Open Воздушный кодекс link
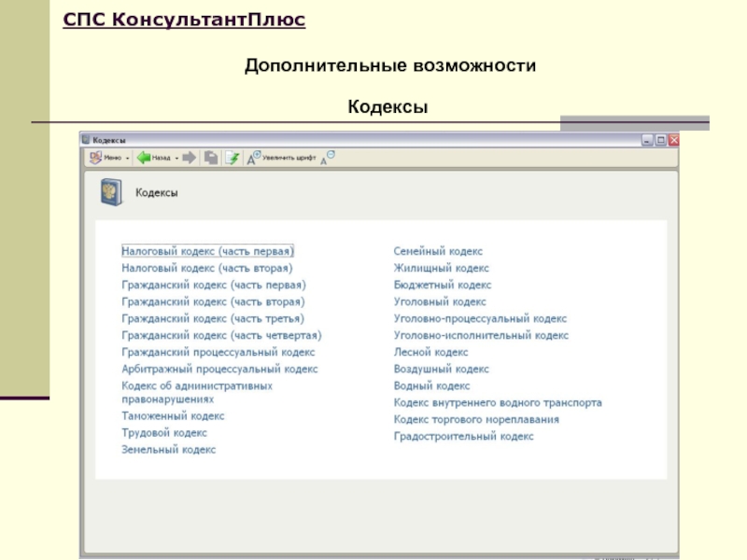The image size is (747, 560). (441, 369)
